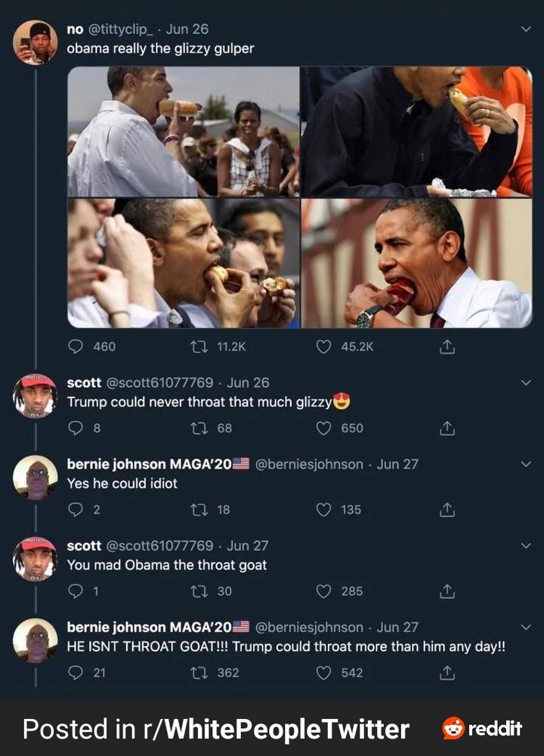
Task: Reply to the 'Obama the throat goat' tweet
Action: click(76, 591)
